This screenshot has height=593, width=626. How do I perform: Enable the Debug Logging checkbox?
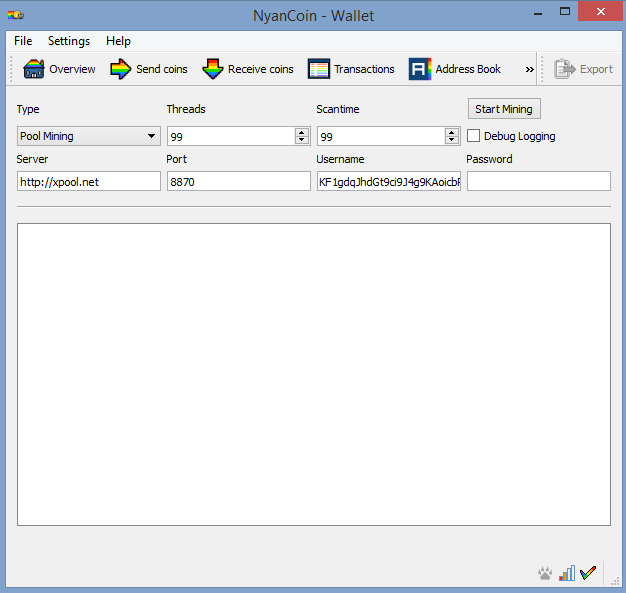coord(473,136)
